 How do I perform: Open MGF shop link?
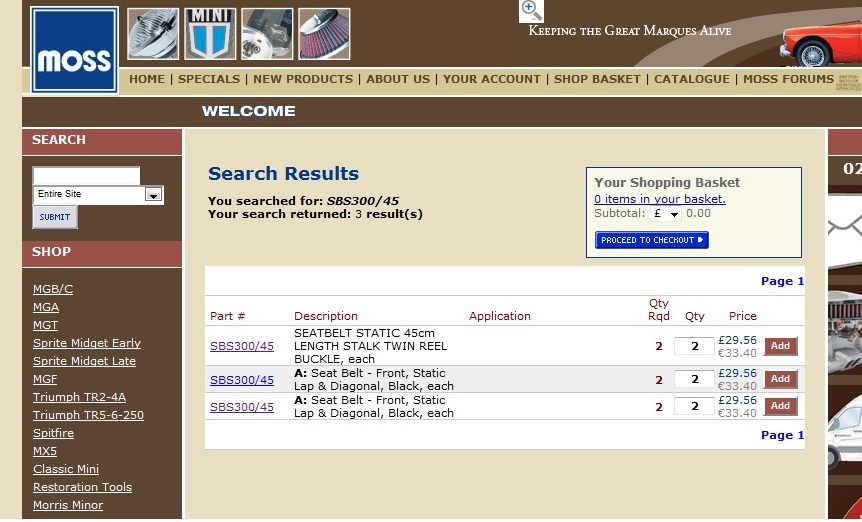pos(45,379)
